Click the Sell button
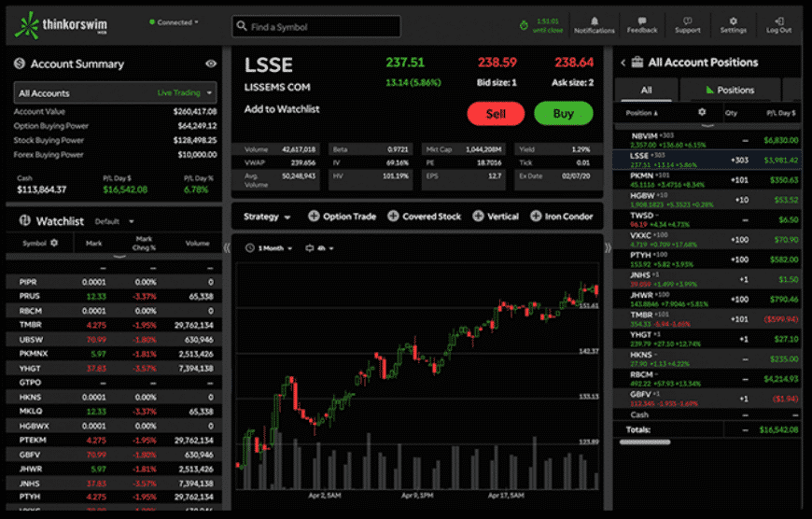 tap(496, 114)
